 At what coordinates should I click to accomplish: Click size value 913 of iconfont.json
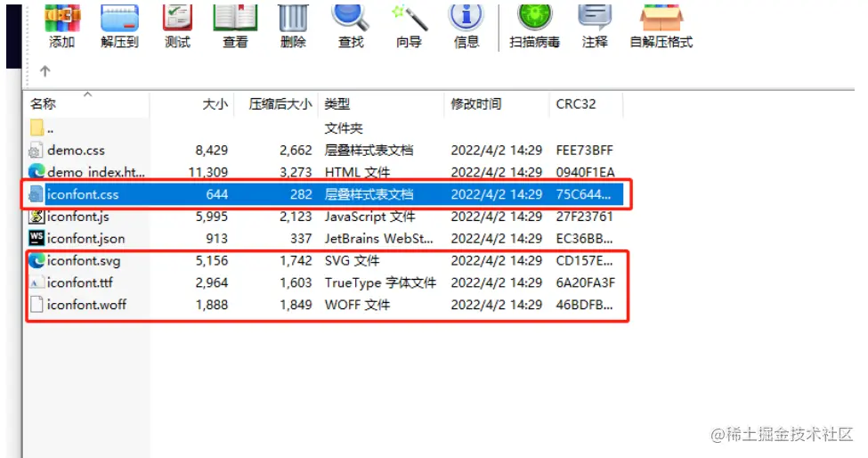pos(216,239)
